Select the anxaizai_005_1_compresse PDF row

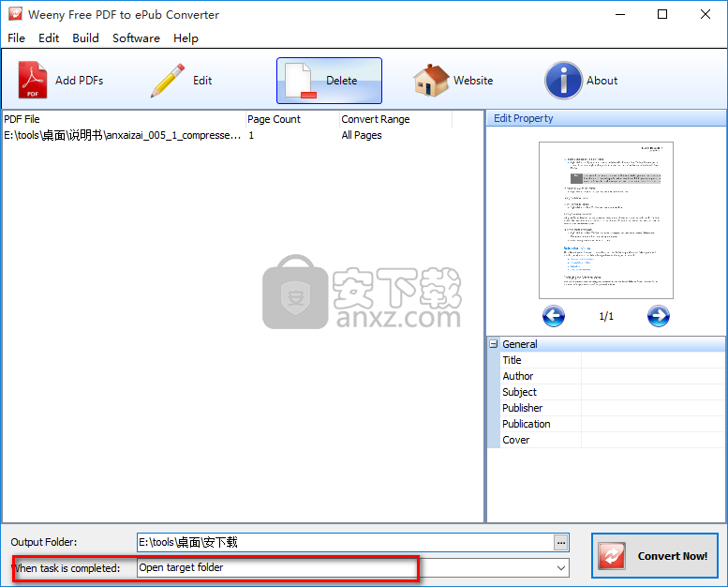(x=227, y=135)
